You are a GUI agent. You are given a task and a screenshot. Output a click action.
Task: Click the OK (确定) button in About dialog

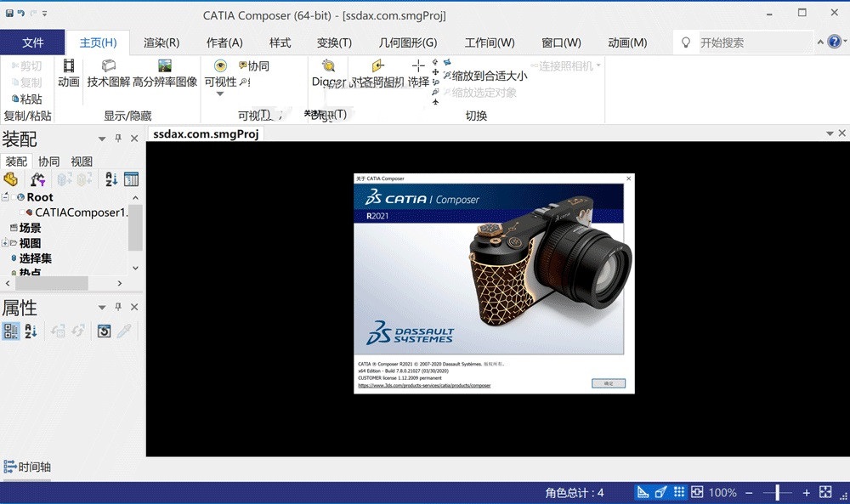[609, 383]
